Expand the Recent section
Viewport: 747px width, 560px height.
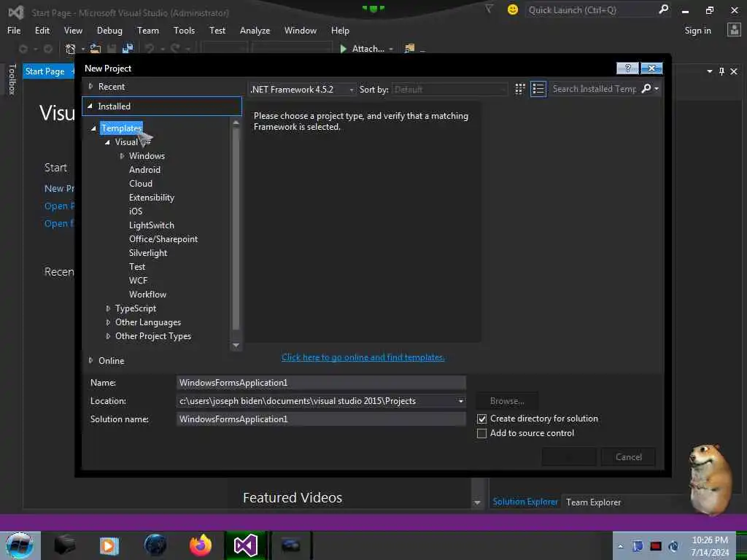90,86
